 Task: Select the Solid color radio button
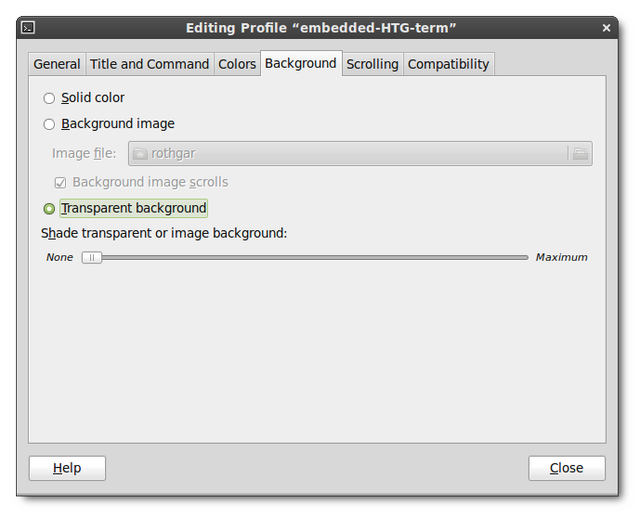tap(49, 98)
